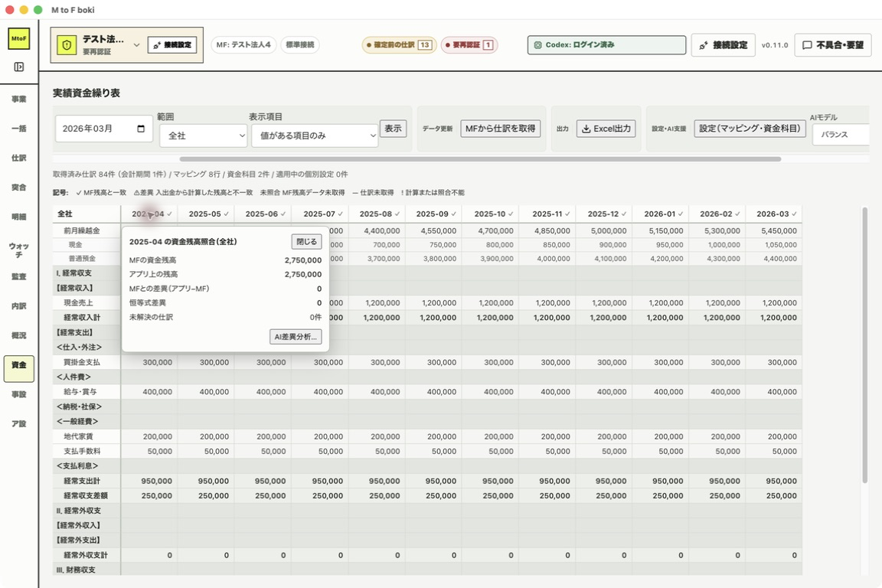Click the 2025-10 column header
Image resolution: width=882 pixels, height=588 pixels.
click(491, 214)
